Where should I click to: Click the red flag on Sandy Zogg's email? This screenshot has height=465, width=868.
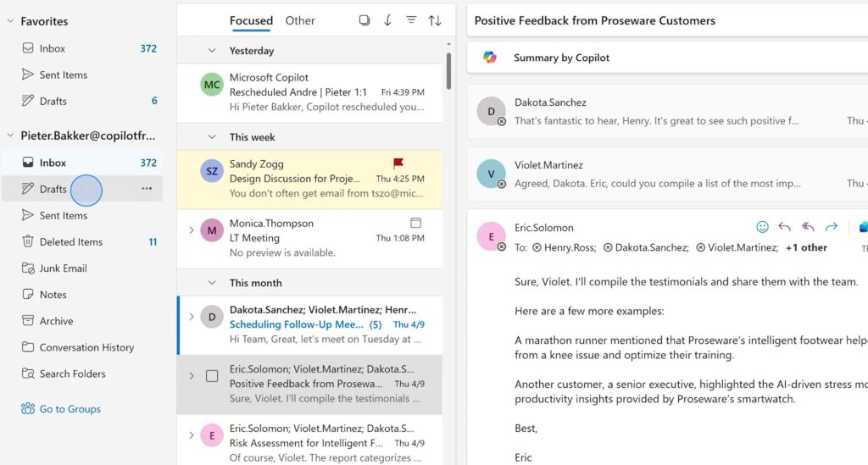398,163
